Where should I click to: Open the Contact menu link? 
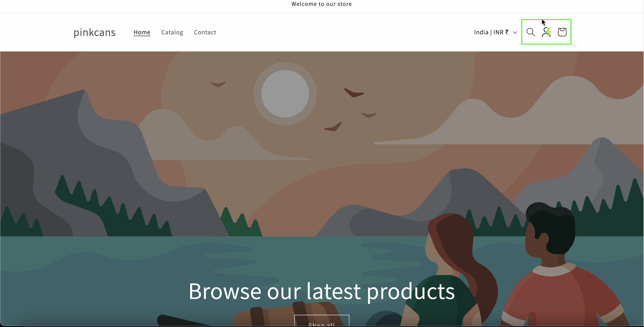pyautogui.click(x=205, y=32)
